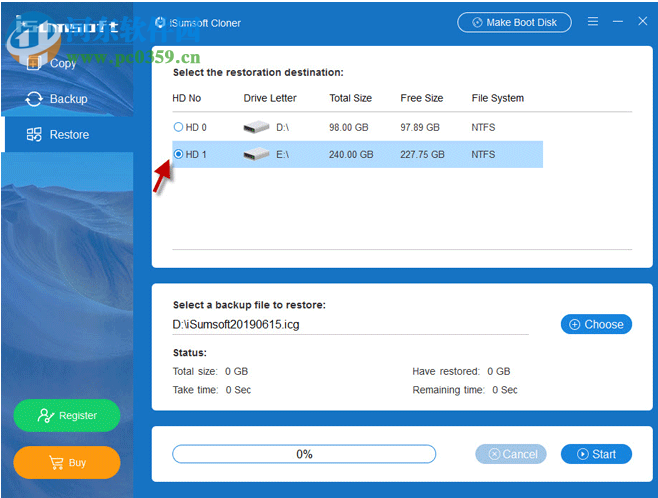Click the Have restored: 0 GB status
The image size is (658, 498).
point(461,371)
